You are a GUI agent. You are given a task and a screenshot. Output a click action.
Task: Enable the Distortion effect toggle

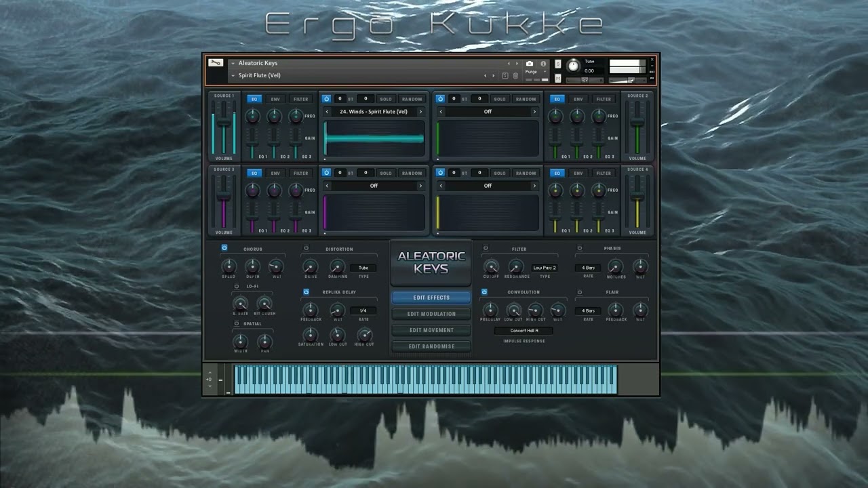point(306,248)
